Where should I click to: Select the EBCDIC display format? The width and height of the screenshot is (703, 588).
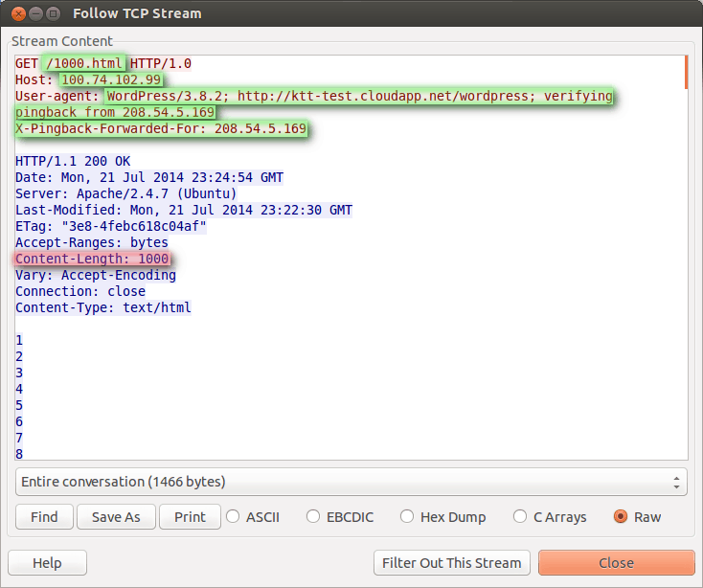click(340, 517)
